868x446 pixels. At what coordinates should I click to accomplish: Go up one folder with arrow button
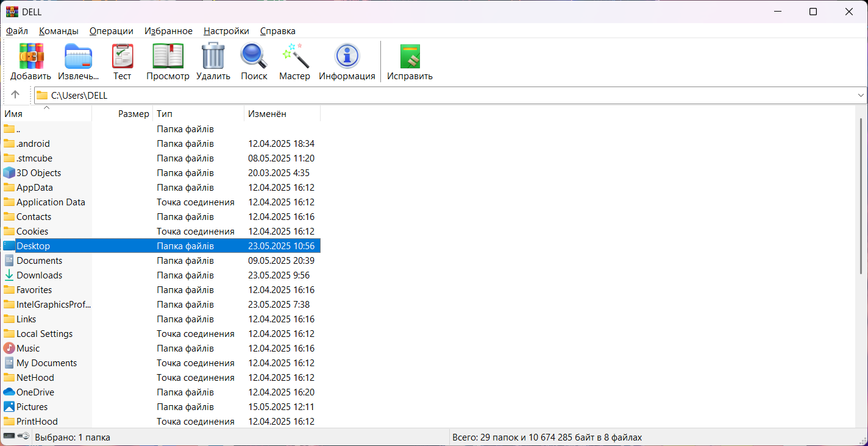coord(15,94)
